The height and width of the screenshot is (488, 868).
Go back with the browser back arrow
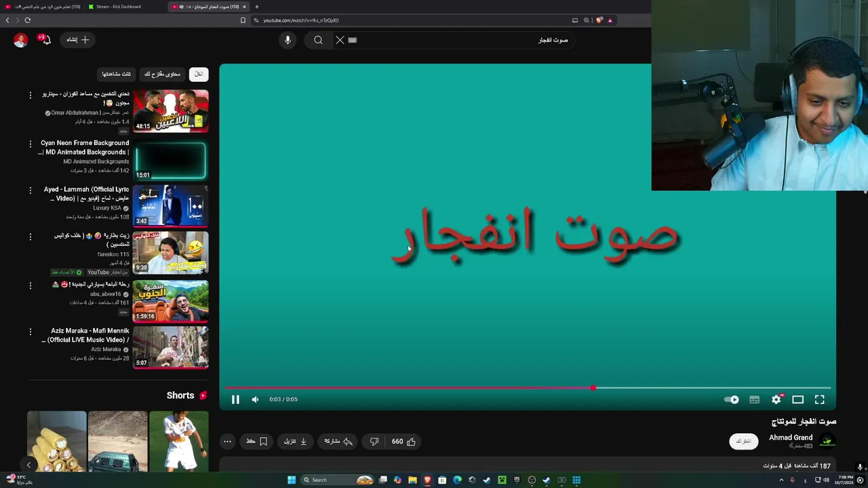tap(7, 20)
